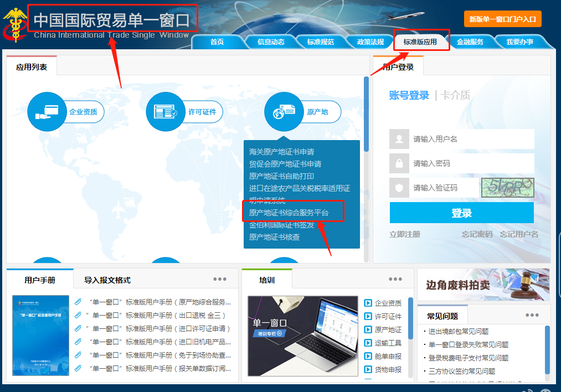Select the 用户手册 tab

(40, 280)
